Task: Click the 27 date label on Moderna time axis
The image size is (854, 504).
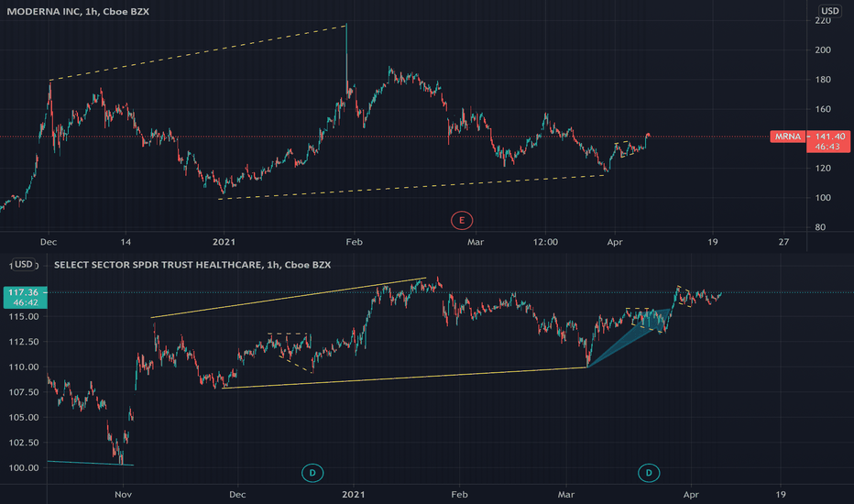Action: tap(783, 242)
